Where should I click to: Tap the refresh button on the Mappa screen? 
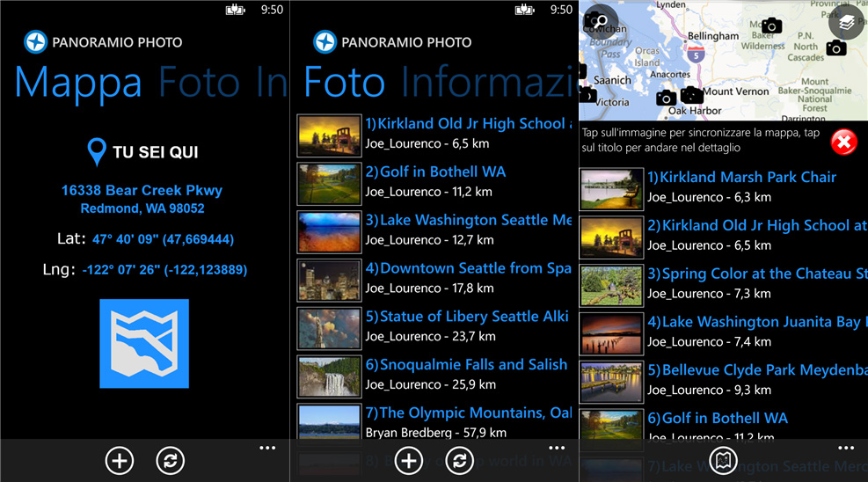point(170,460)
